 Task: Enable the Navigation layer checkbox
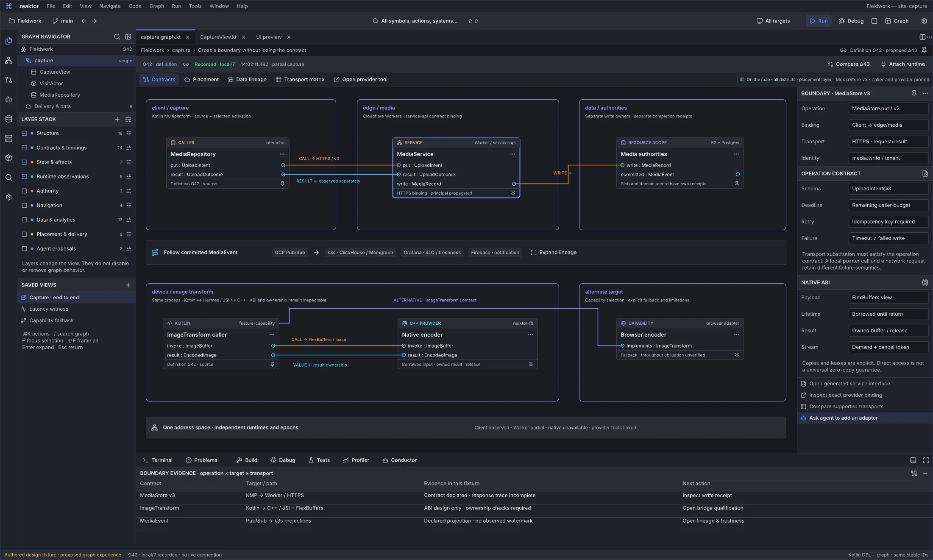(24, 206)
